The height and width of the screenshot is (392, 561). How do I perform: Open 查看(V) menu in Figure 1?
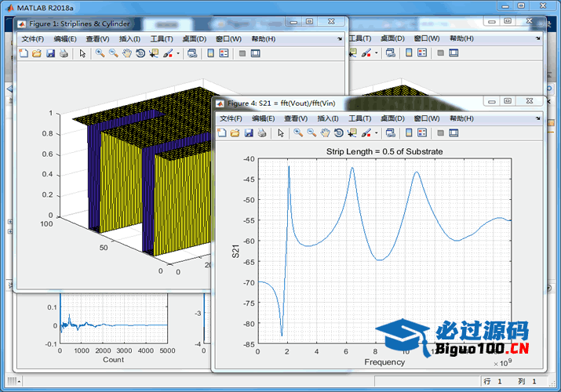[x=97, y=39]
